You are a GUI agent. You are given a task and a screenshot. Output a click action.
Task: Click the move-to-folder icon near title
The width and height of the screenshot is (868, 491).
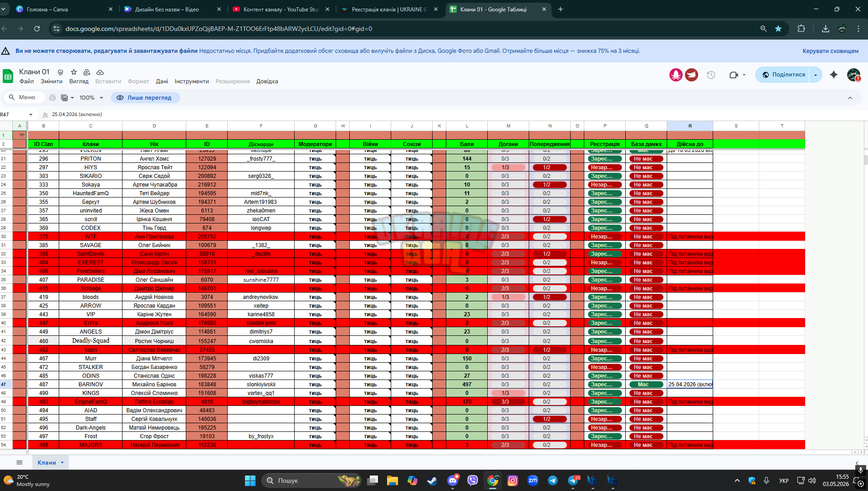87,72
